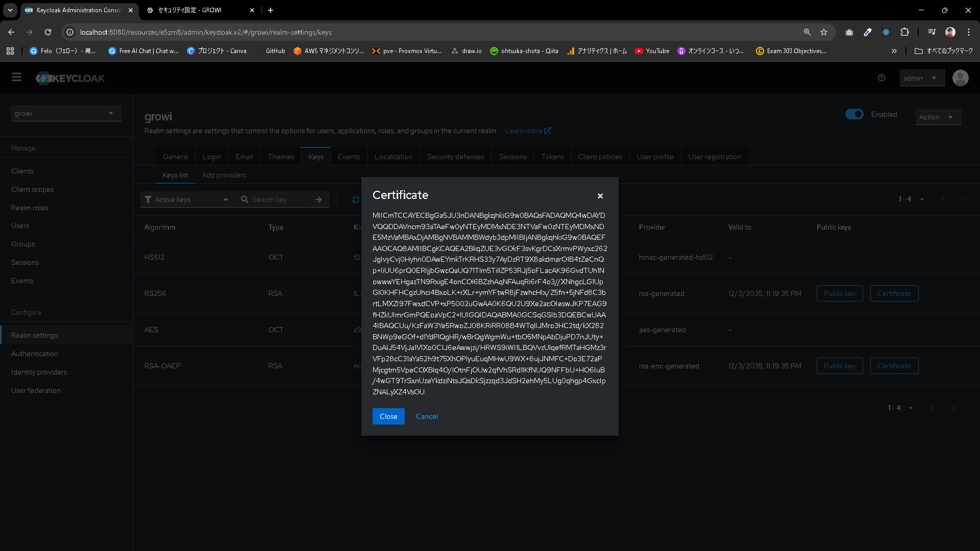Viewport: 980px width, 551px height.
Task: Click the search arrow button
Action: (318, 199)
